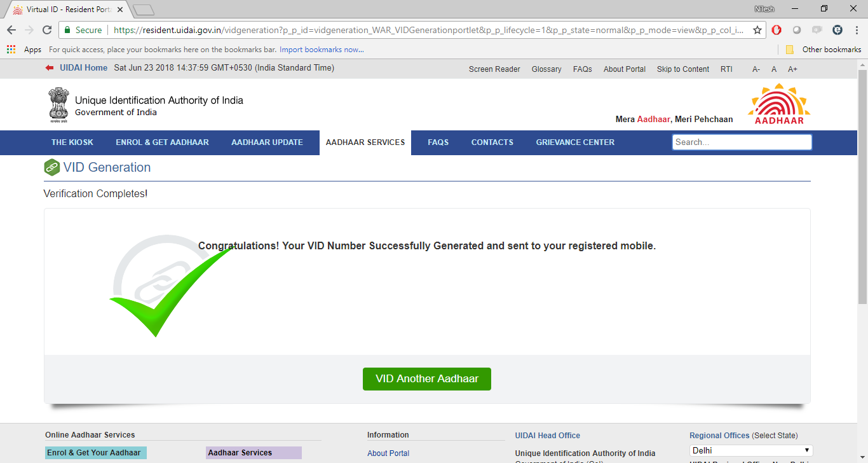Open the Other bookmarks folder

(x=824, y=50)
